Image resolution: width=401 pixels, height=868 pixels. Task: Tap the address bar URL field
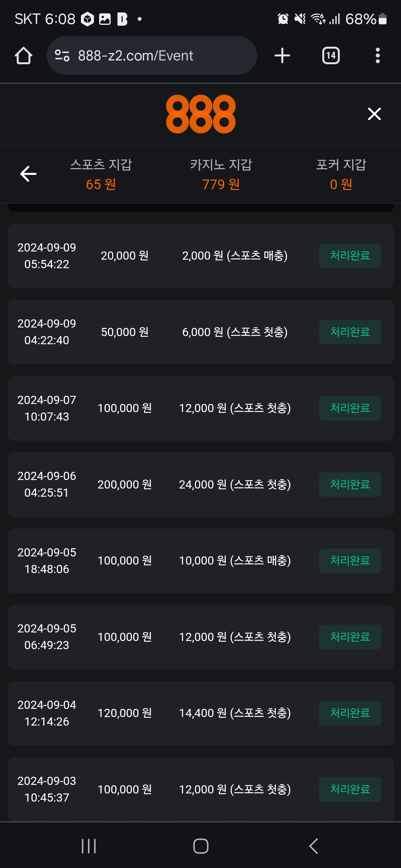tap(156, 56)
